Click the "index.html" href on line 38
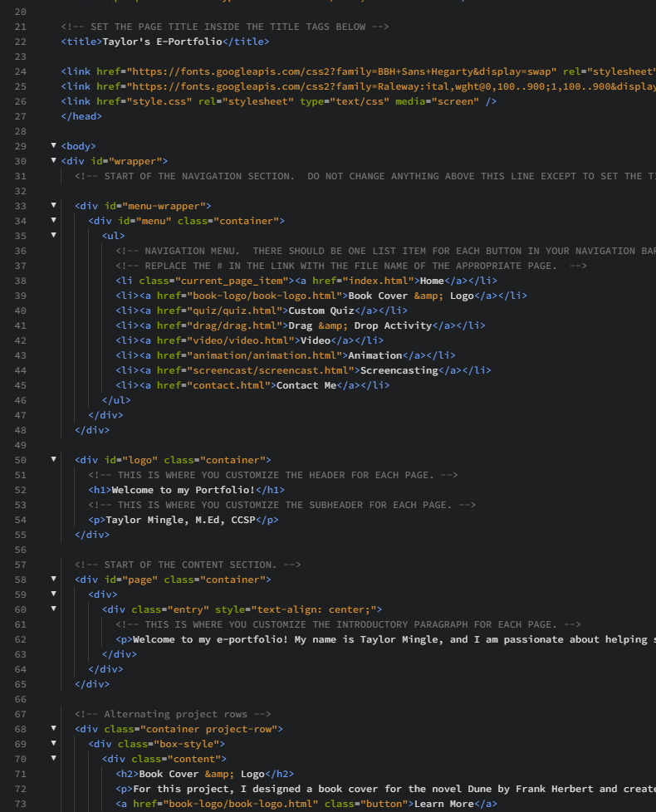656x812 pixels. 379,281
